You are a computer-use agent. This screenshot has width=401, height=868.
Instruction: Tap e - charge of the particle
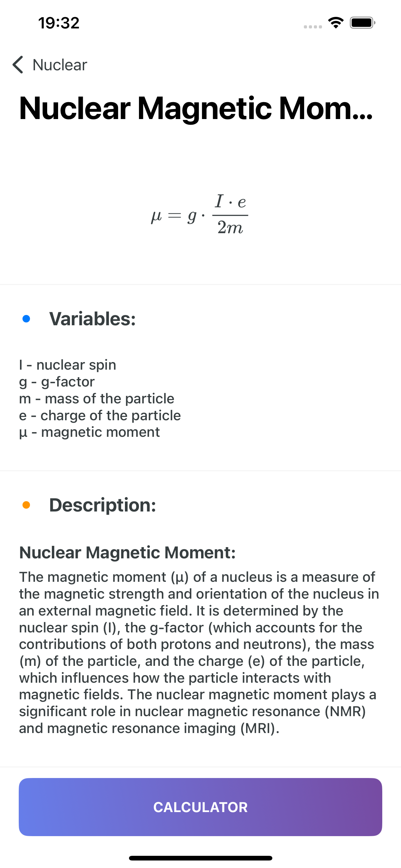[100, 416]
